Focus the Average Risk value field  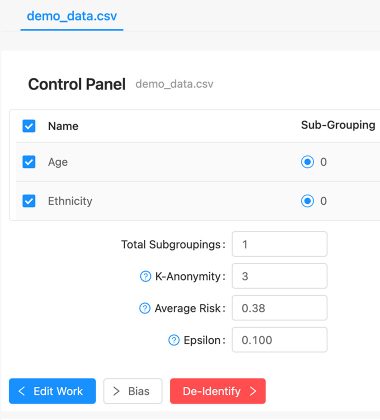pyautogui.click(x=280, y=308)
